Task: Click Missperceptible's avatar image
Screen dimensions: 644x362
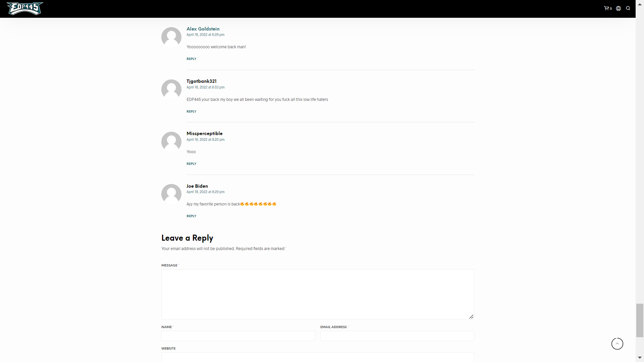Action: click(x=171, y=142)
